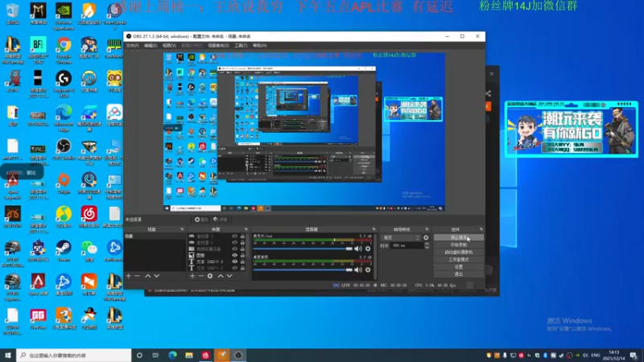Toggle visibility of 文本 (GDI+) 2 source
This screenshot has height=362, width=644.
click(234, 268)
